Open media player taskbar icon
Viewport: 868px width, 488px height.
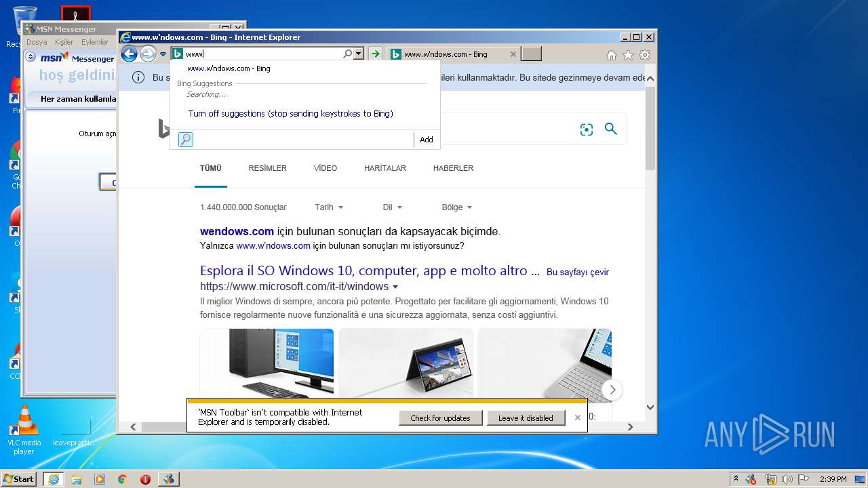pos(100,479)
